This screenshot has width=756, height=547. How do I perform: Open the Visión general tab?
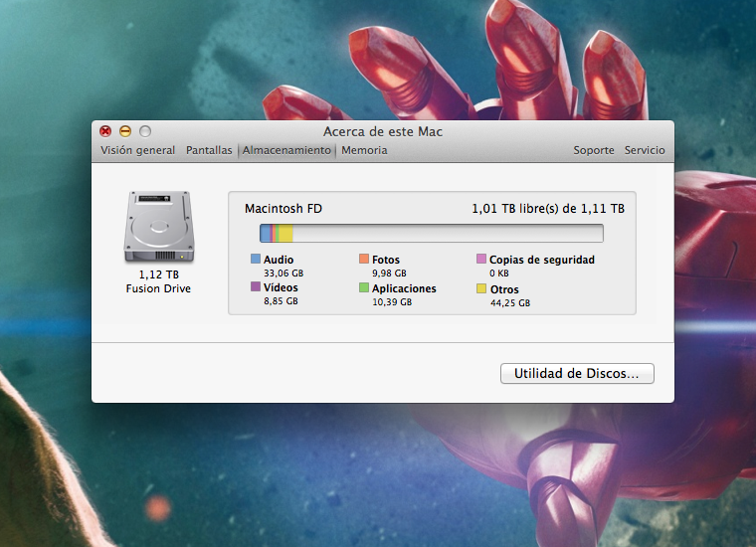[137, 150]
